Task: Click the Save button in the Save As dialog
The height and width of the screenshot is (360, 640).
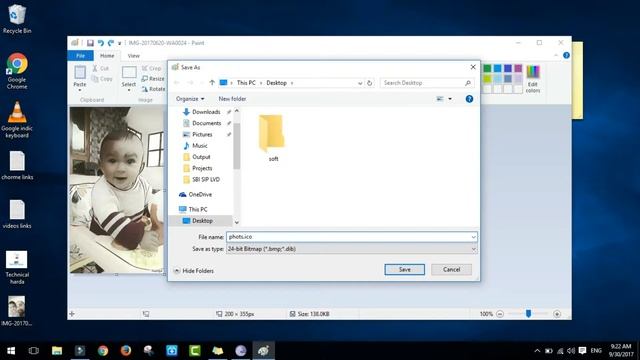Action: 404,269
